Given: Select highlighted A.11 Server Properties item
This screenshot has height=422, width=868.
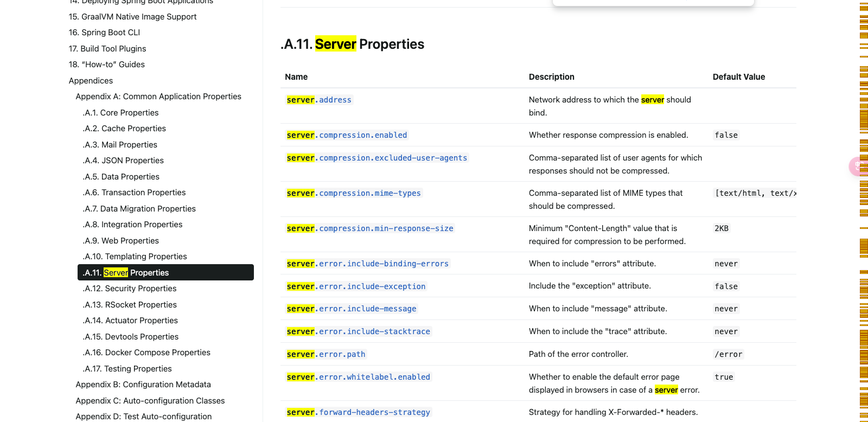Looking at the screenshot, I should tap(165, 272).
